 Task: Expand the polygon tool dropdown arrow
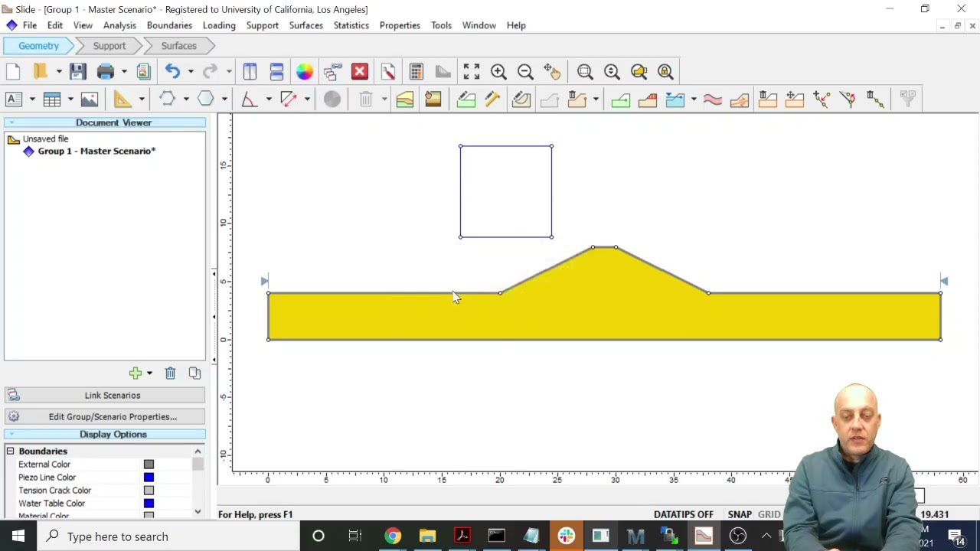(x=224, y=99)
